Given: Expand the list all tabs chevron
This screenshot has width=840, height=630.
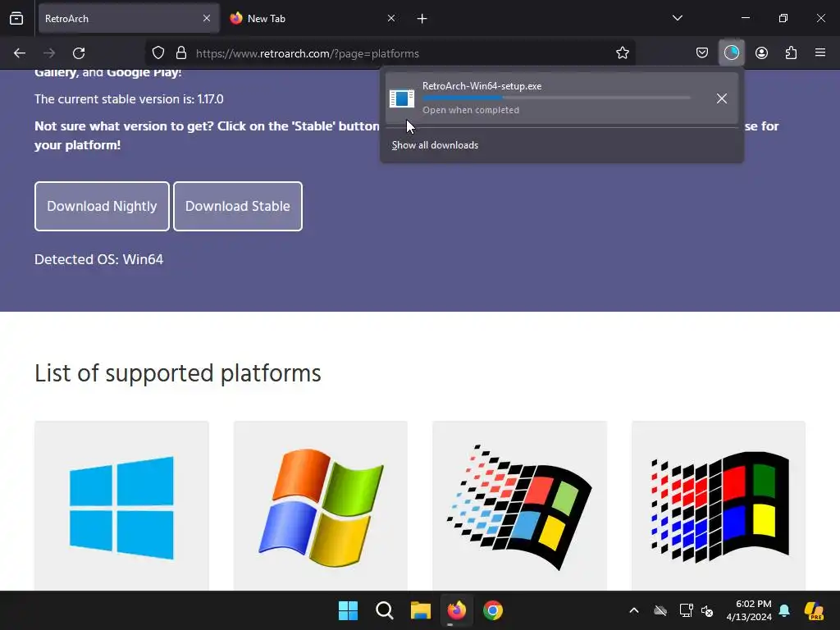Looking at the screenshot, I should point(677,18).
